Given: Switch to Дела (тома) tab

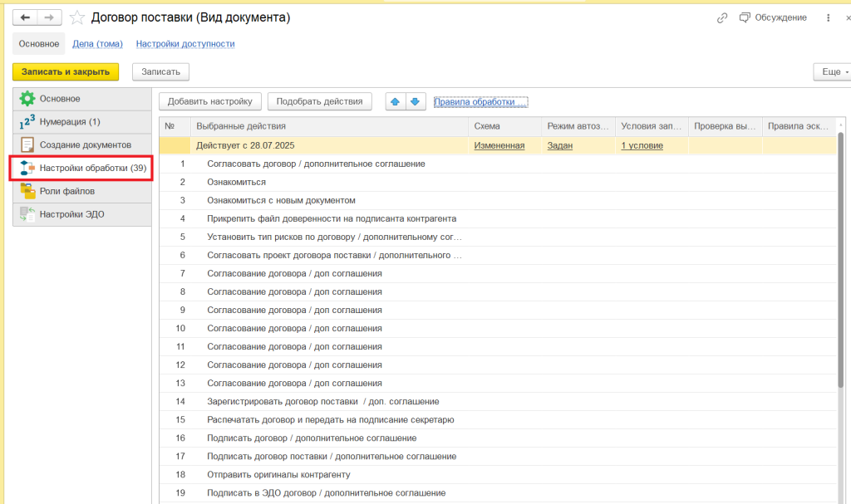Looking at the screenshot, I should 97,44.
